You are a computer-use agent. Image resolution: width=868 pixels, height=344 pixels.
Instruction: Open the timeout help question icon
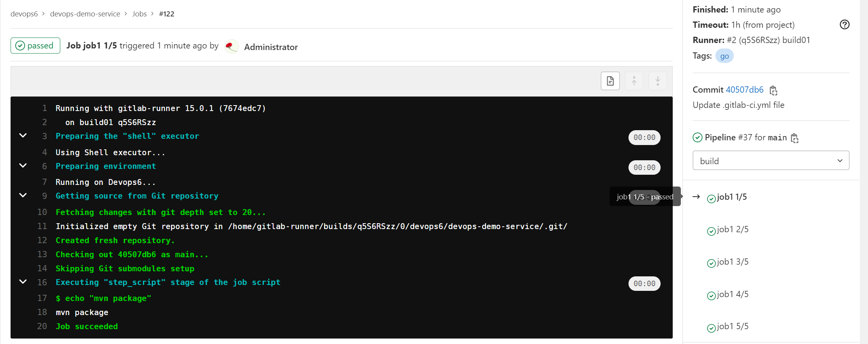pyautogui.click(x=845, y=25)
